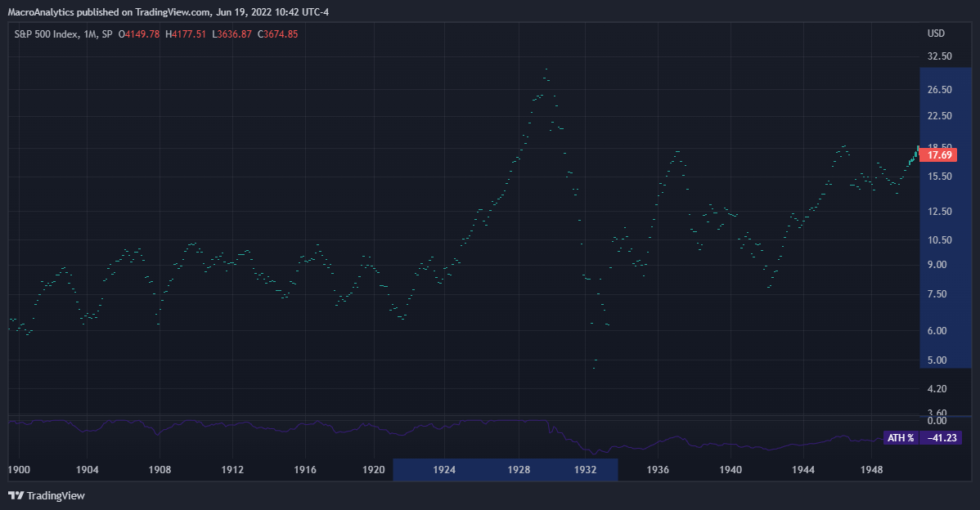Click the 6.00 price axis label
This screenshot has width=980, height=510.
[937, 331]
